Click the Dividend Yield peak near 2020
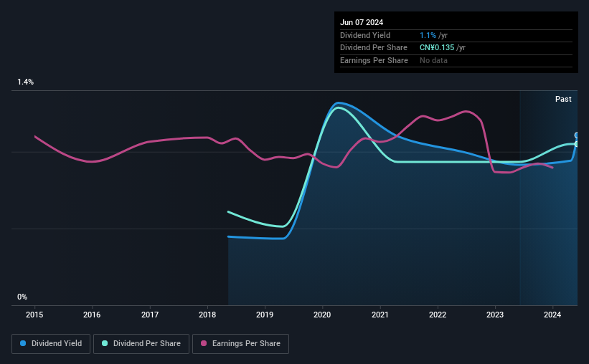 click(339, 102)
